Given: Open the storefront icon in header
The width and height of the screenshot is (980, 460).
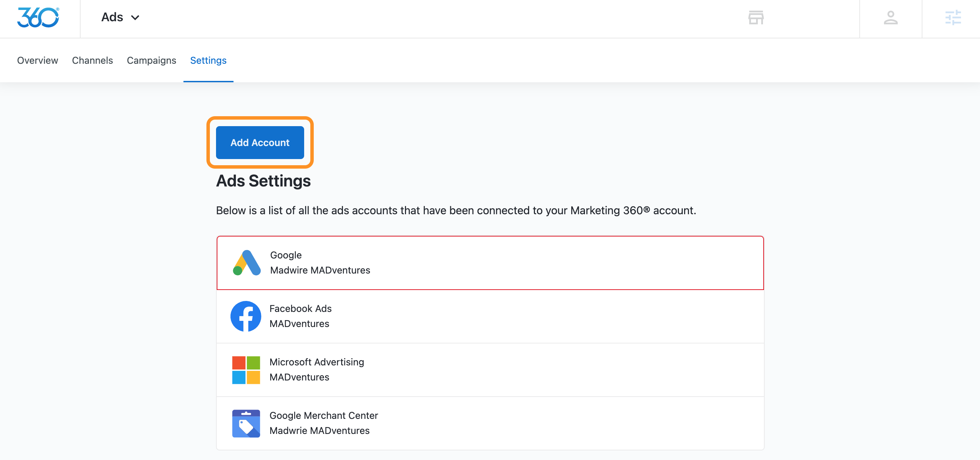Looking at the screenshot, I should [755, 17].
